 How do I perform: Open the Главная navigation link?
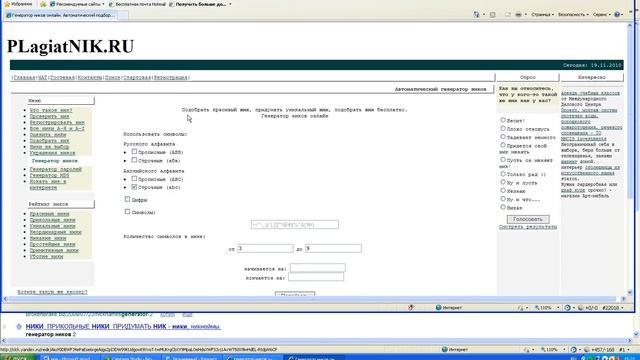click(24, 78)
